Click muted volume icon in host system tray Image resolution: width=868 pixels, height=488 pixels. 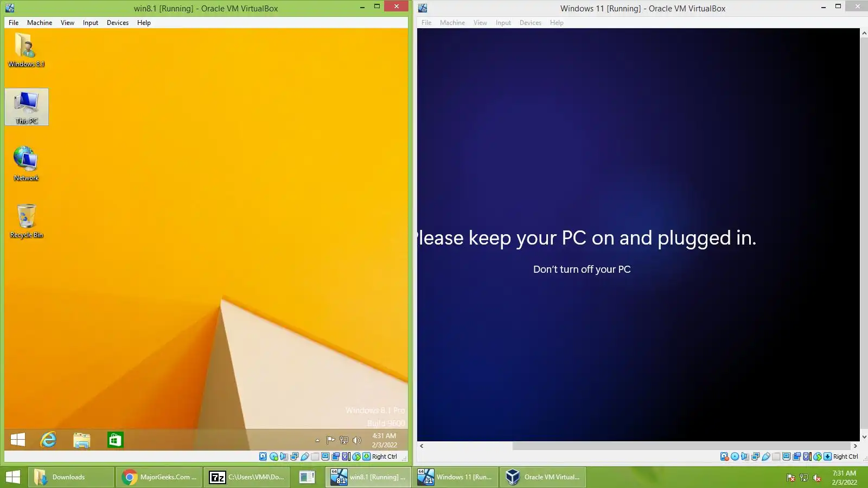817,478
